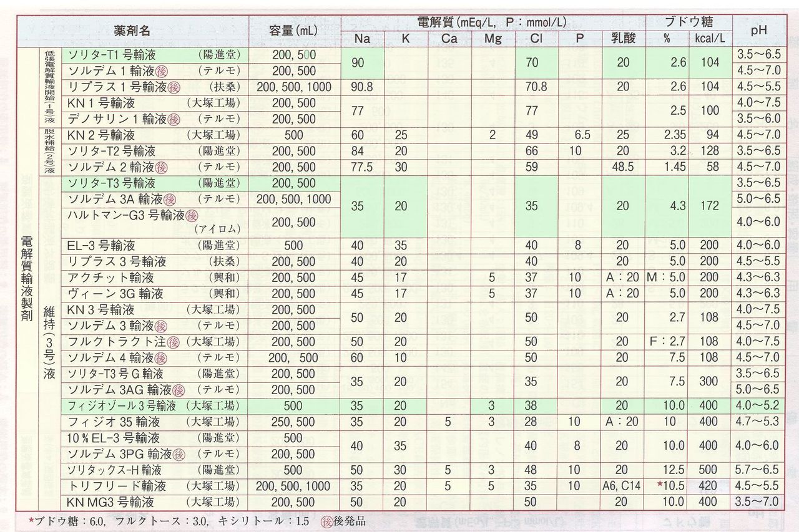Select the ソリタ-T2 号輸液 drug name
Viewport: 799px width, 532px height.
[x=112, y=151]
